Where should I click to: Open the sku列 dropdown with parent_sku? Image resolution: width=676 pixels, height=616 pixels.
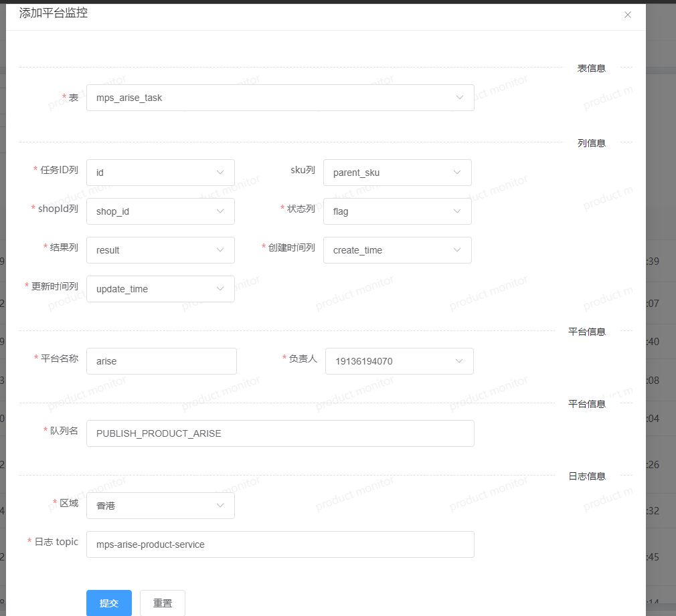point(388,173)
